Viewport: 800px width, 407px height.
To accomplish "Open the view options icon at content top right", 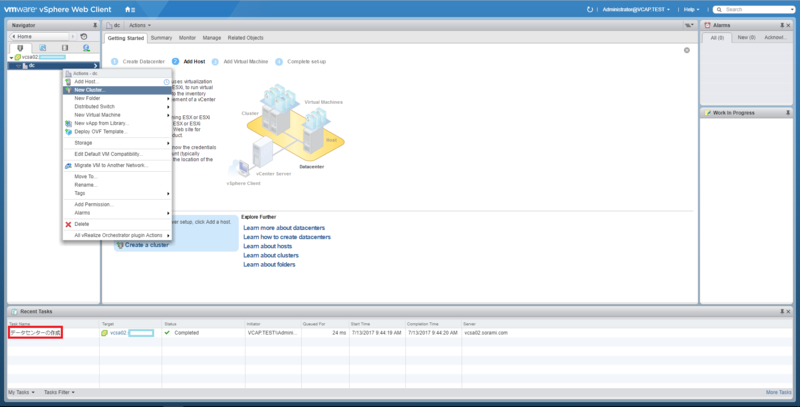I will [x=689, y=25].
